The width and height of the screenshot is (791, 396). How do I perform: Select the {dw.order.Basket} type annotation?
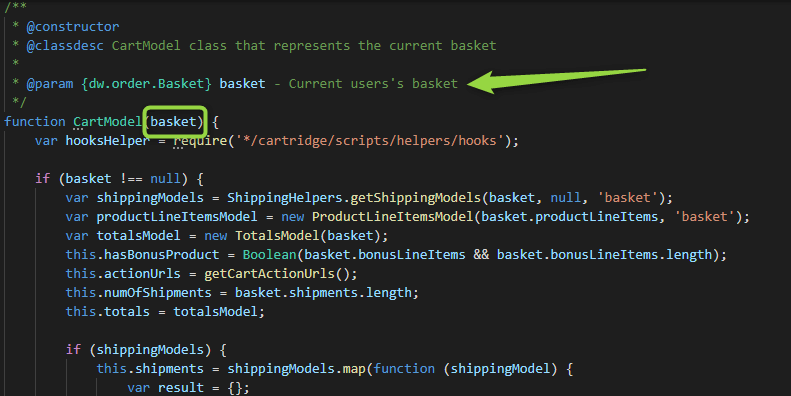[x=146, y=84]
